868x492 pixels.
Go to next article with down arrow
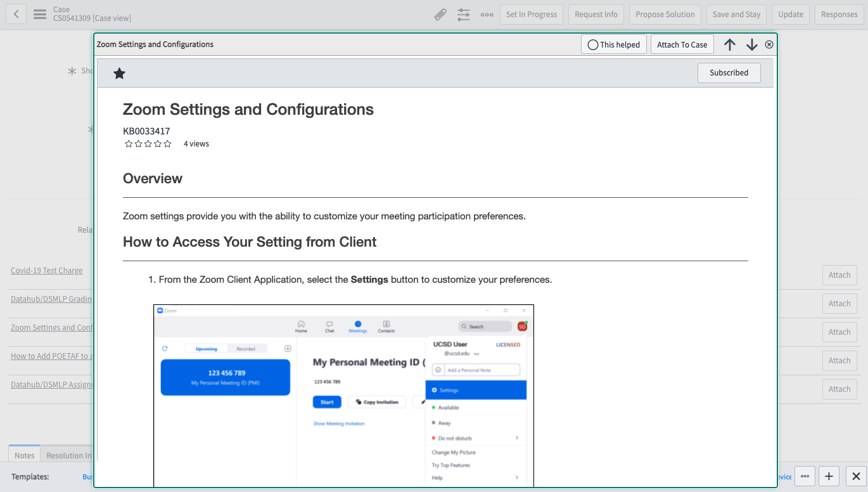click(x=751, y=44)
